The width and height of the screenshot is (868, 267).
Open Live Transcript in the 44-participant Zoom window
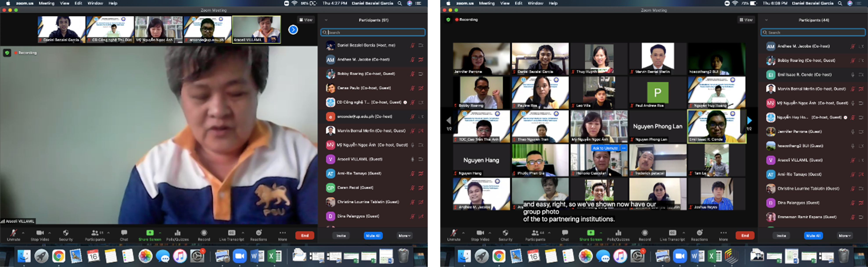coord(672,235)
